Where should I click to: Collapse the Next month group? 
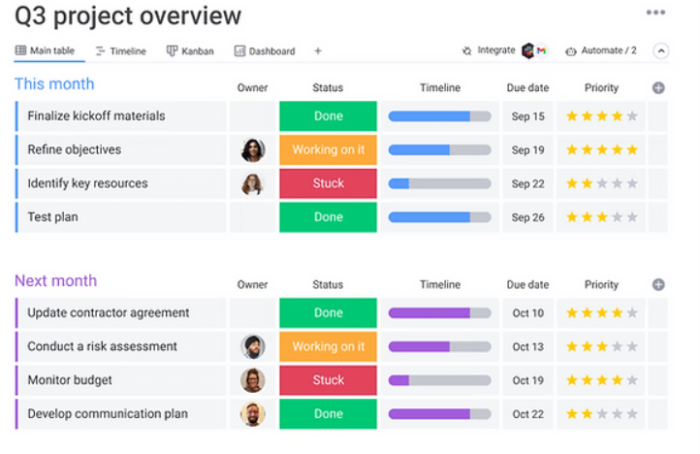[55, 281]
